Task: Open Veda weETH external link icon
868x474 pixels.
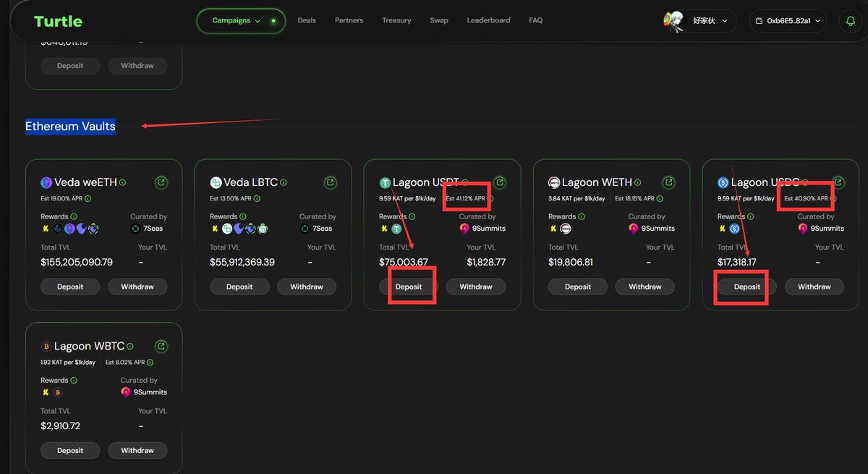Action: [161, 182]
